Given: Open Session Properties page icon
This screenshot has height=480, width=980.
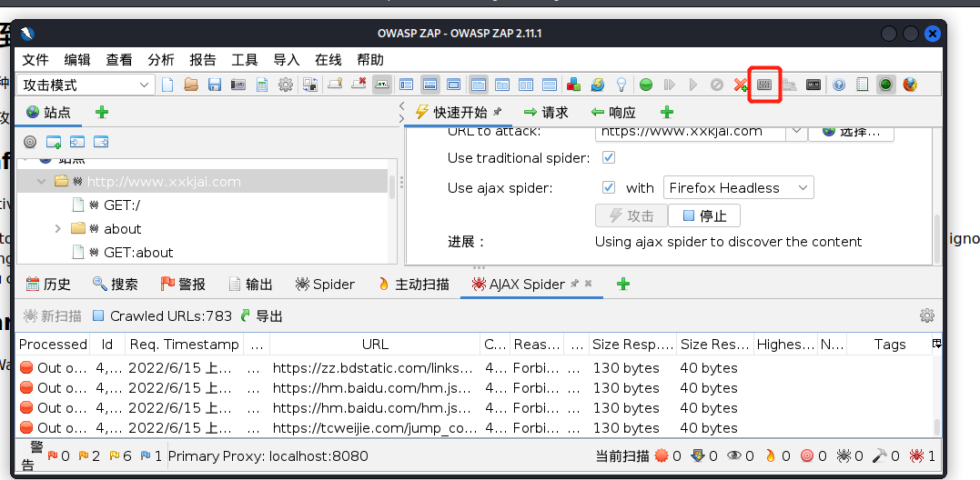Looking at the screenshot, I should coord(262,85).
